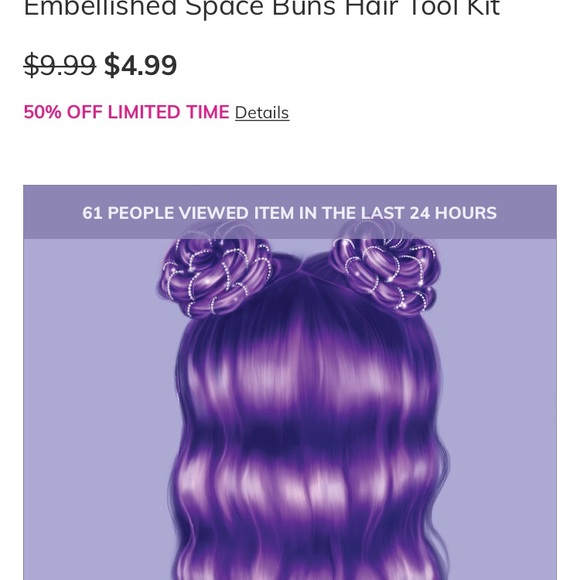580x580 pixels.
Task: Click the crossed-out $9.99 original price
Action: click(60, 65)
